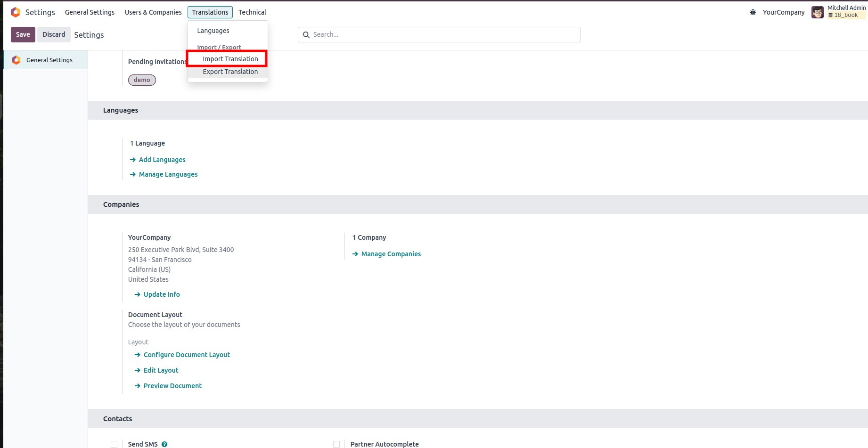Click the California (US) line
868x448 pixels.
coord(149,270)
